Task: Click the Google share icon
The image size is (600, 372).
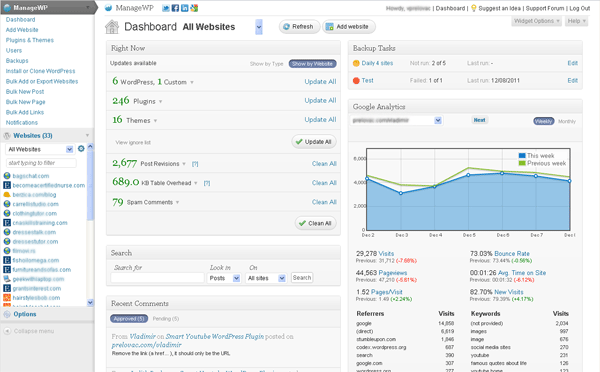Action: coord(194,8)
